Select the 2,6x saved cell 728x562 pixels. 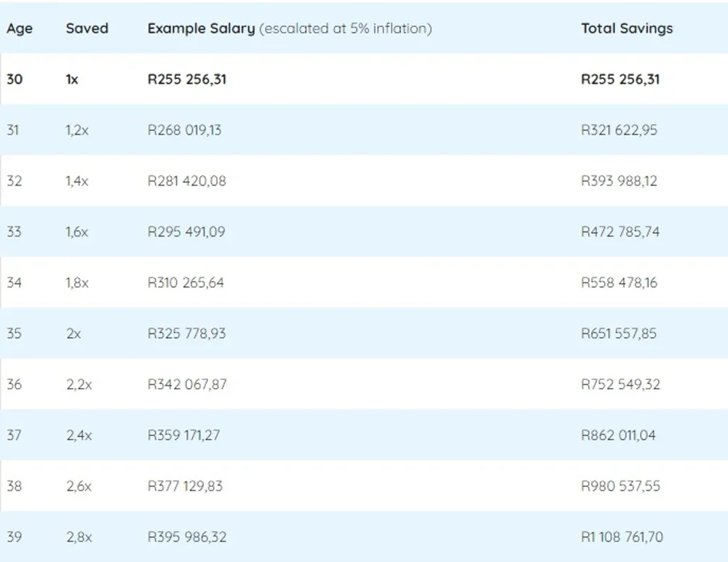point(79,486)
